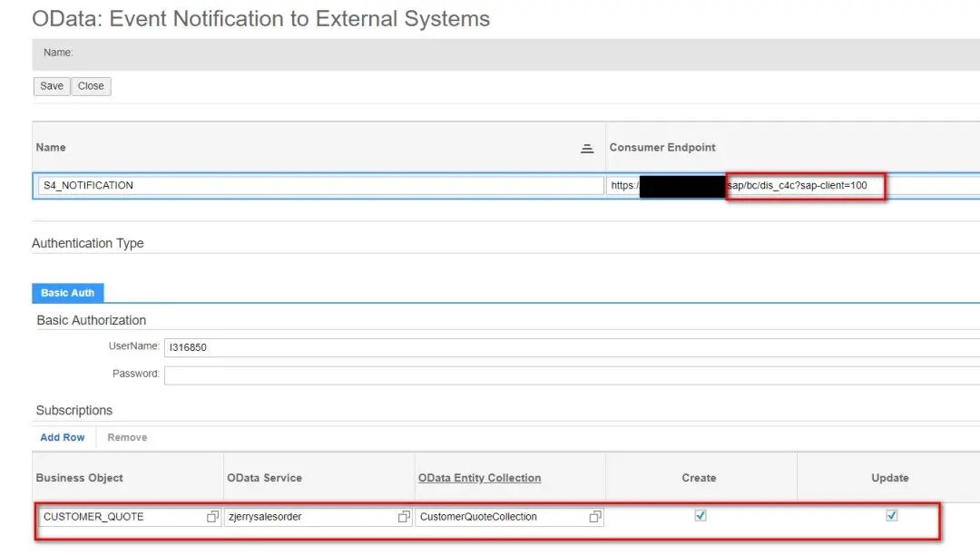Click the Business Object column header
The height and width of the screenshot is (555, 980).
79,478
